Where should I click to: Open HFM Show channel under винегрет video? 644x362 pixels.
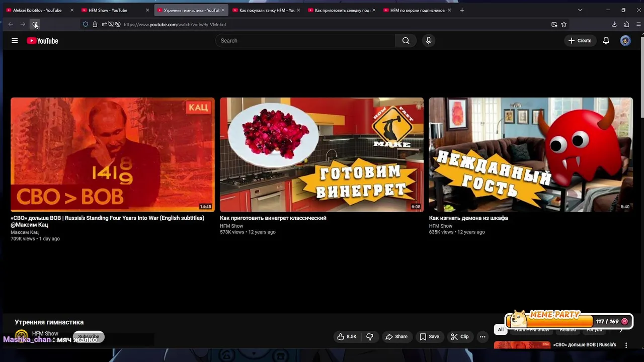coord(231,226)
